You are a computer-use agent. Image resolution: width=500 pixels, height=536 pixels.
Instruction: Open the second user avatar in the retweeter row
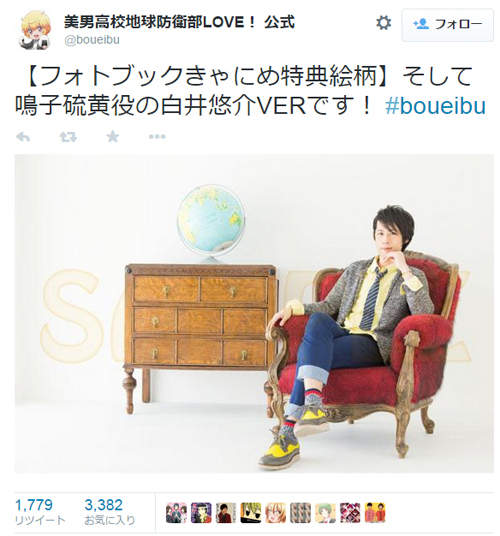click(x=201, y=513)
